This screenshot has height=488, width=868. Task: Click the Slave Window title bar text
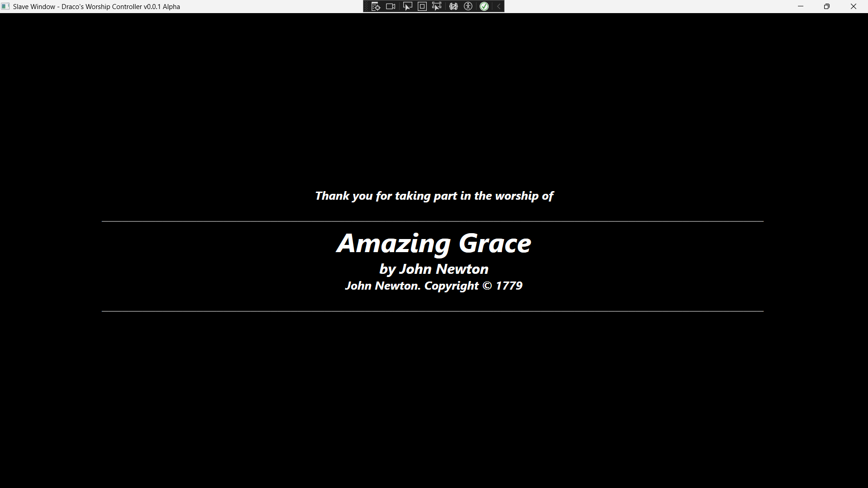pyautogui.click(x=97, y=7)
